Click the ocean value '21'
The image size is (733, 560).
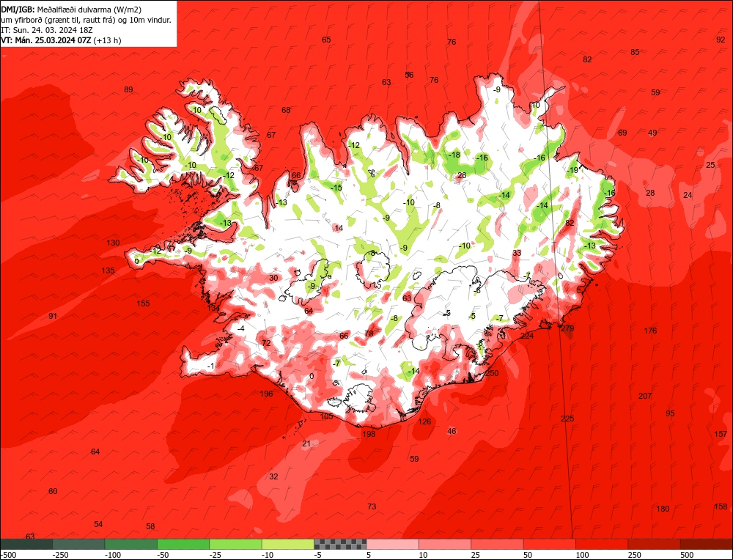[x=306, y=443]
